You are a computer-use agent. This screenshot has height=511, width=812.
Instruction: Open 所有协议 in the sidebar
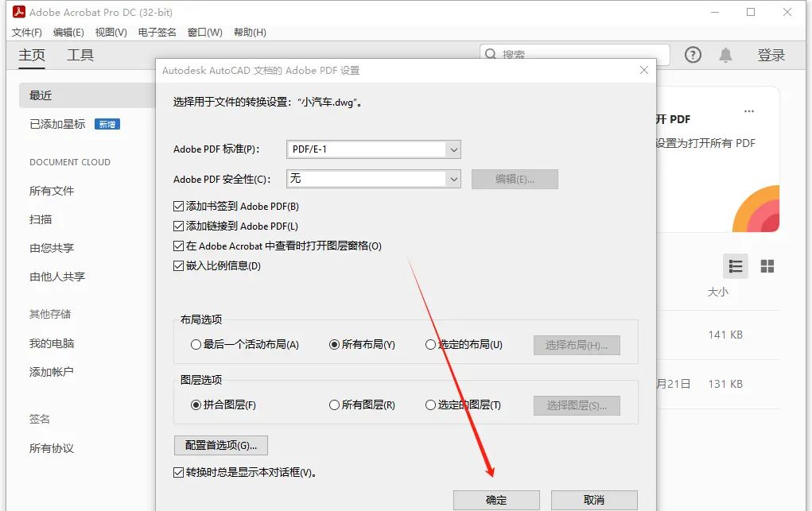coord(52,448)
